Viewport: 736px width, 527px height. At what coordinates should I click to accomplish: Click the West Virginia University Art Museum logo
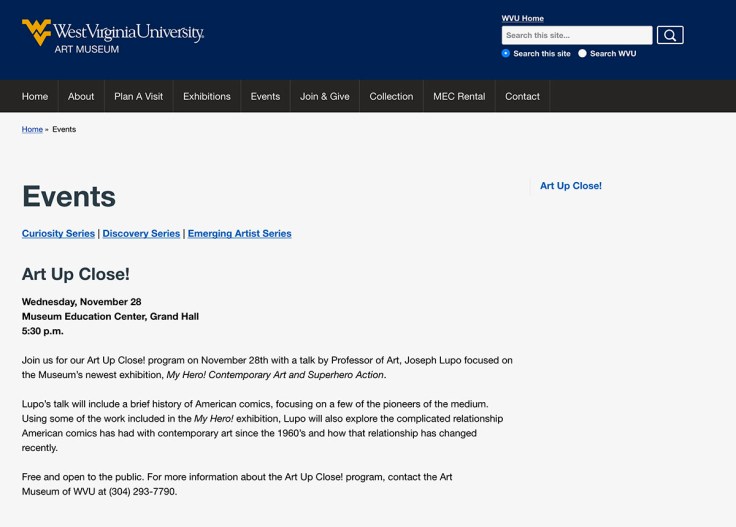point(113,35)
